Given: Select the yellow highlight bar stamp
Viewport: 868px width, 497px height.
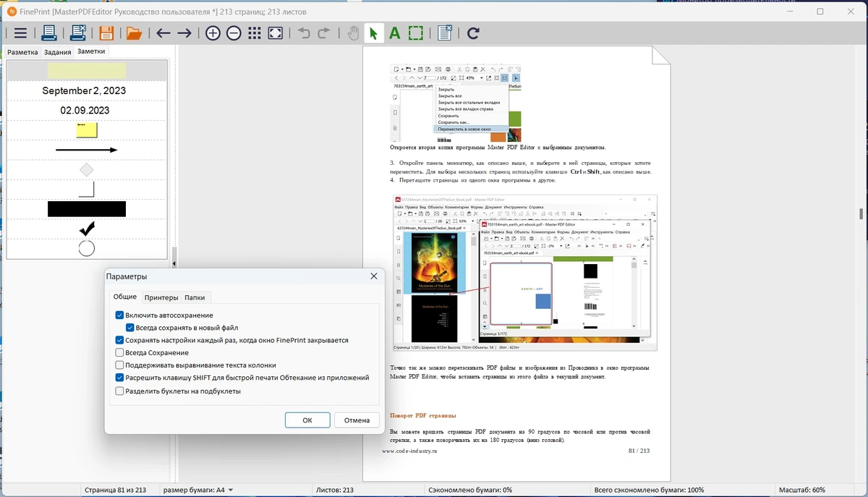Looking at the screenshot, I should pyautogui.click(x=87, y=70).
